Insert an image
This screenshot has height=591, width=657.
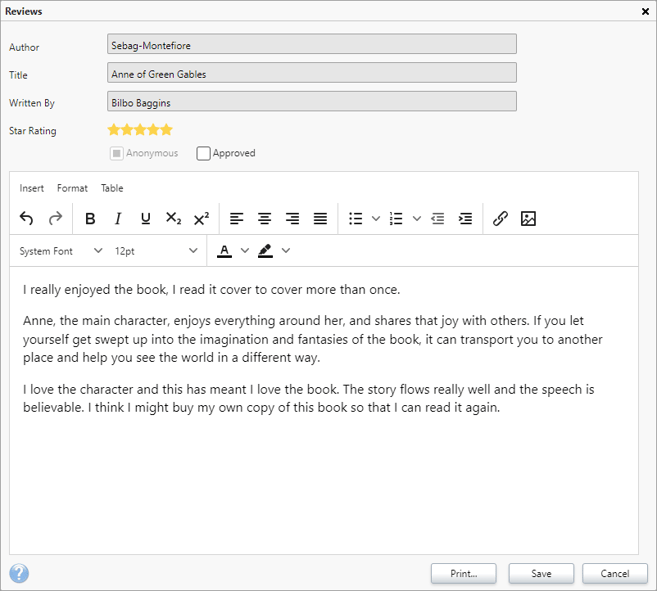coord(528,218)
